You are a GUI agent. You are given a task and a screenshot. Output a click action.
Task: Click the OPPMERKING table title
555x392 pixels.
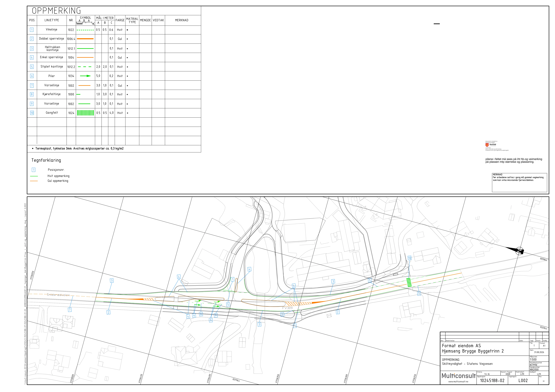56,11
